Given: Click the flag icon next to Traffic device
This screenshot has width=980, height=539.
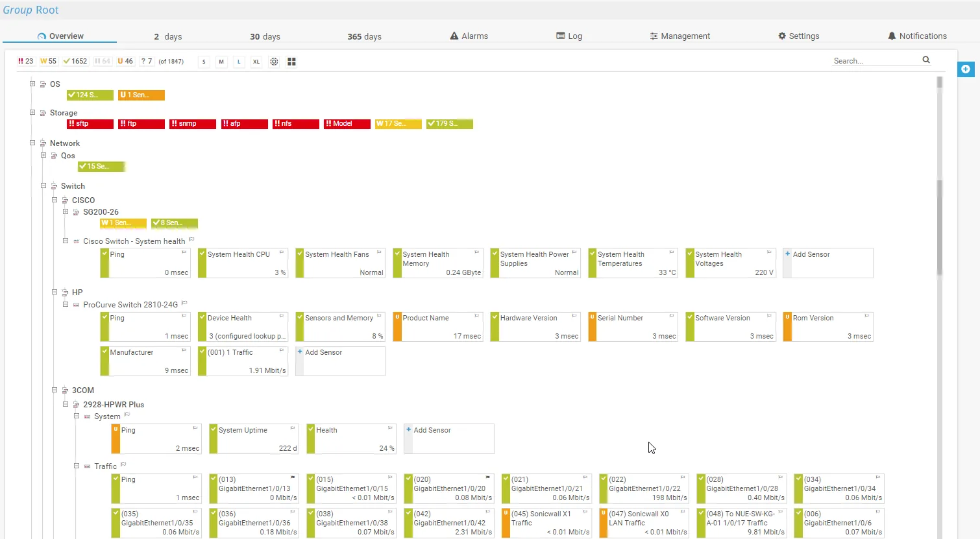Looking at the screenshot, I should pos(123,465).
